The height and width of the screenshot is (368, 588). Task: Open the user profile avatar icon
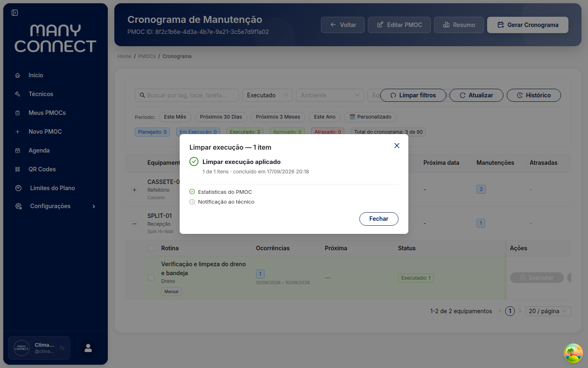pyautogui.click(x=88, y=348)
